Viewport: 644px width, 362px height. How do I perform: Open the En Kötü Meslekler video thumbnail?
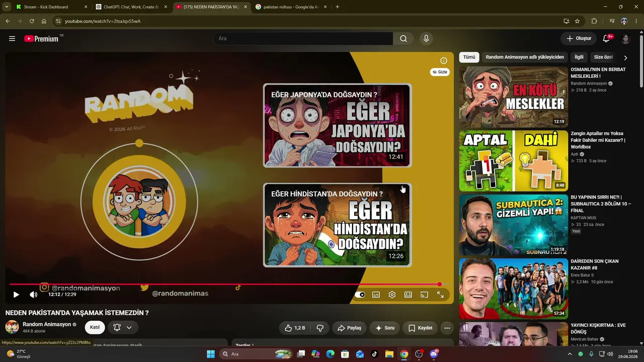click(x=513, y=97)
